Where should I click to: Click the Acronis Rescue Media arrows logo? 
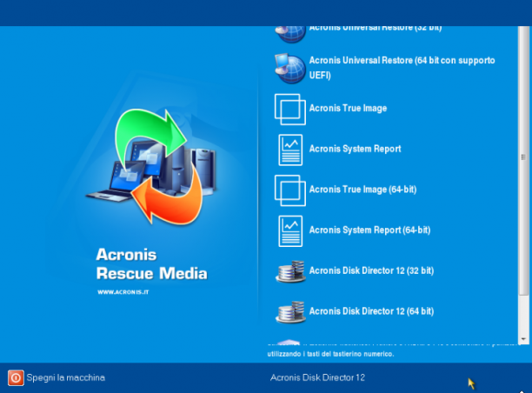click(x=152, y=166)
